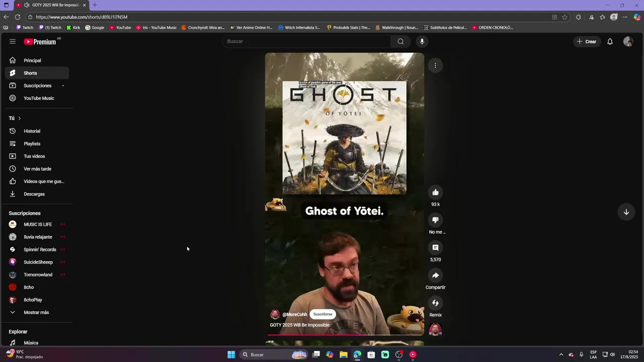Click the Short video player area

coord(345,194)
